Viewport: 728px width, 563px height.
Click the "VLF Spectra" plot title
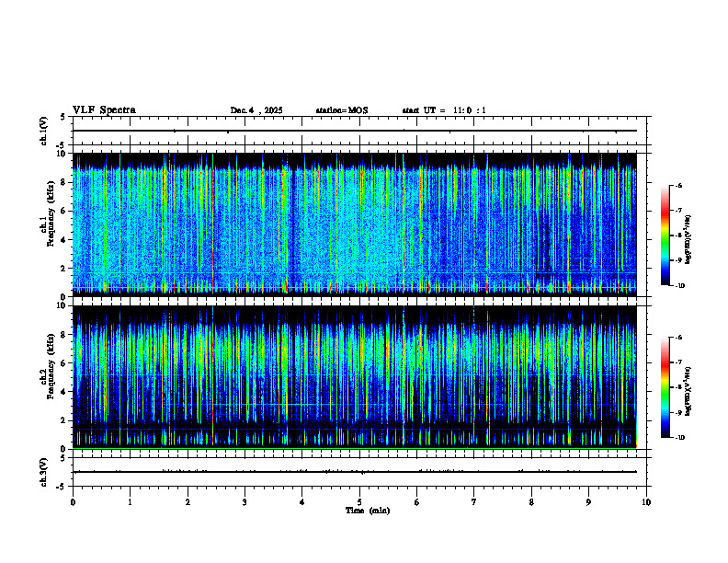point(104,110)
